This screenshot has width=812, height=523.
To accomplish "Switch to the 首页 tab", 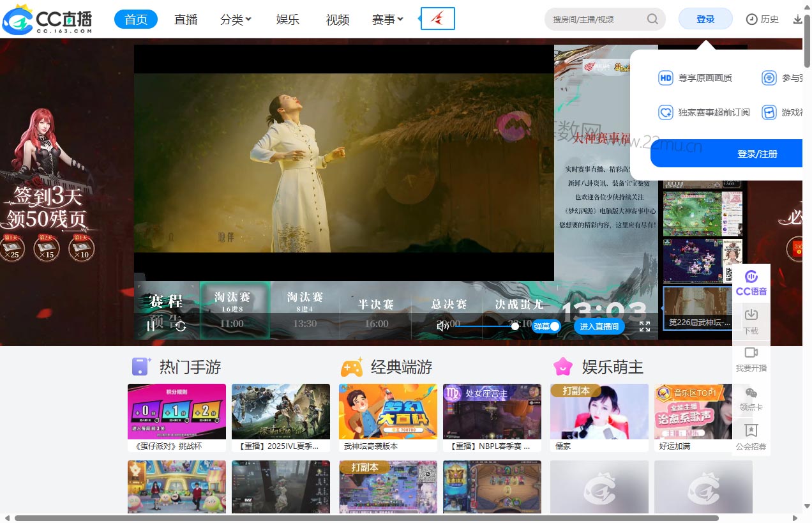I will coord(135,19).
